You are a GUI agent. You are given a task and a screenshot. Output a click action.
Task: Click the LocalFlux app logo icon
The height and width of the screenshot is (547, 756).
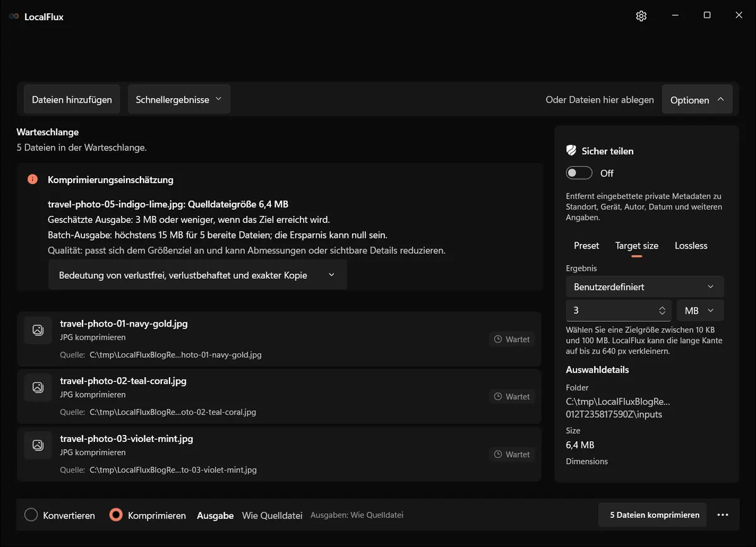point(14,16)
